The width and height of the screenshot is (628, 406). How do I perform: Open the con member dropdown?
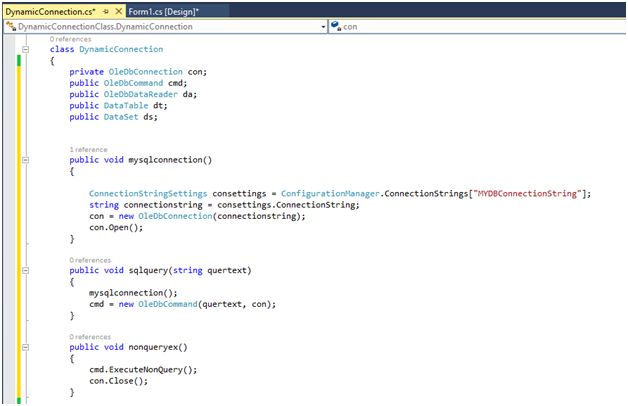point(477,27)
